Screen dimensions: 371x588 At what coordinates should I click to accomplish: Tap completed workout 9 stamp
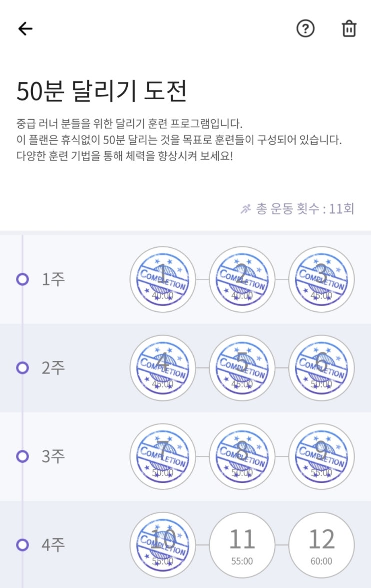321,456
